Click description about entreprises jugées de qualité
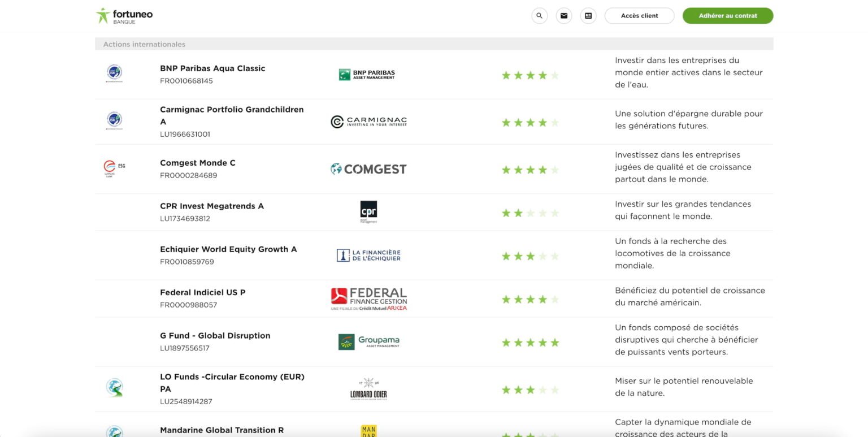Image resolution: width=868 pixels, height=437 pixels. (x=683, y=167)
